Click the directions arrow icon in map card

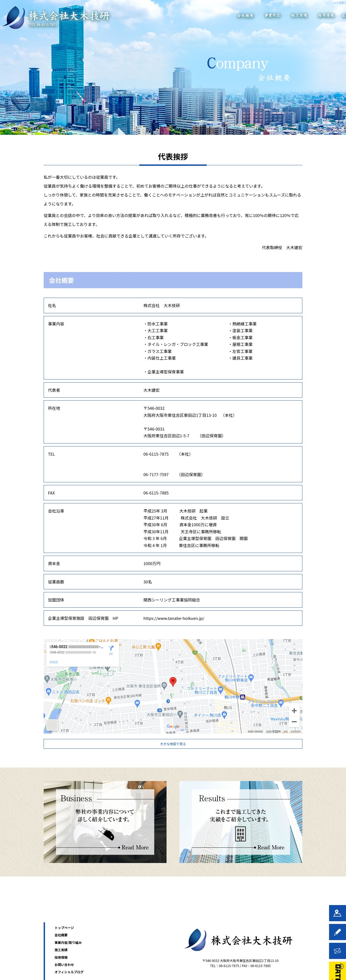coord(111,648)
